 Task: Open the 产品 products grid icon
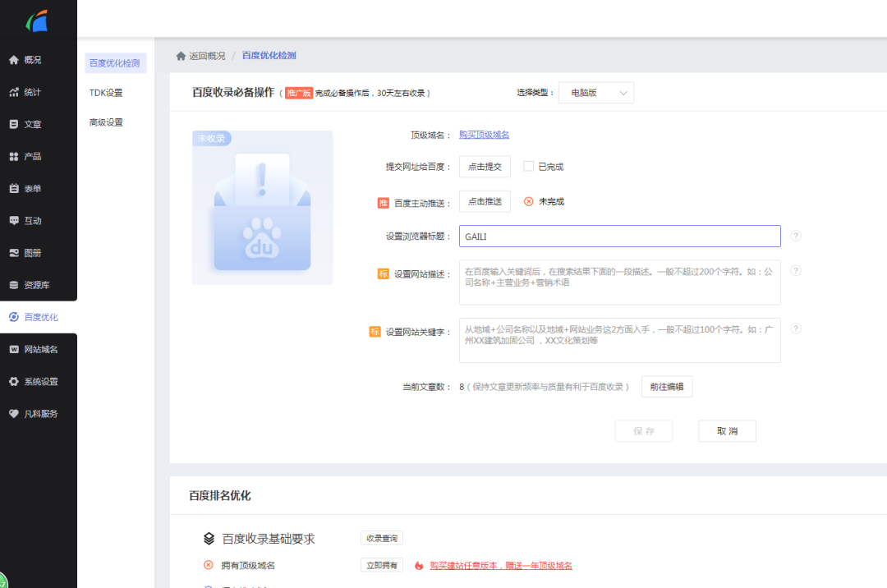click(14, 157)
